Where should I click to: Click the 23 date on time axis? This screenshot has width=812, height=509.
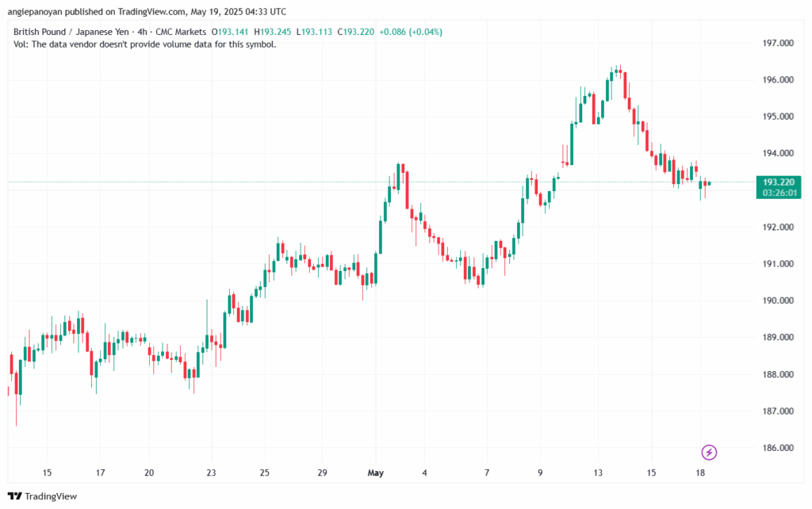click(x=211, y=473)
